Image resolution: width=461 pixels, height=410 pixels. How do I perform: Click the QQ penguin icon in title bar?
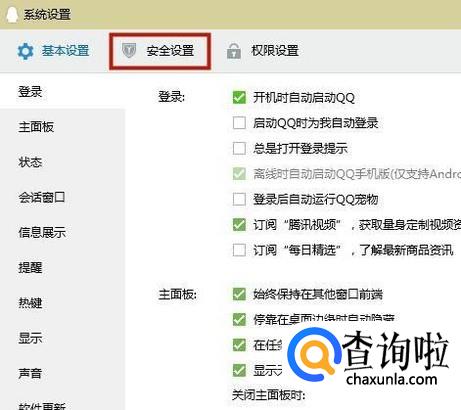[12, 14]
